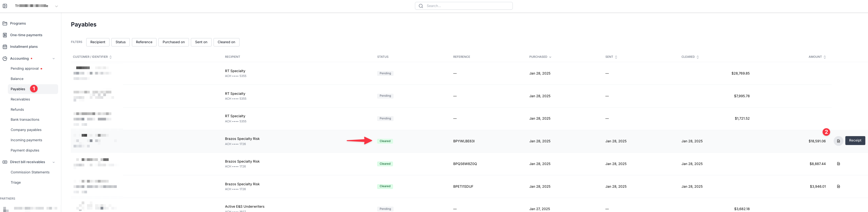Open the company switcher chevron
The image size is (868, 212).
tap(56, 6)
